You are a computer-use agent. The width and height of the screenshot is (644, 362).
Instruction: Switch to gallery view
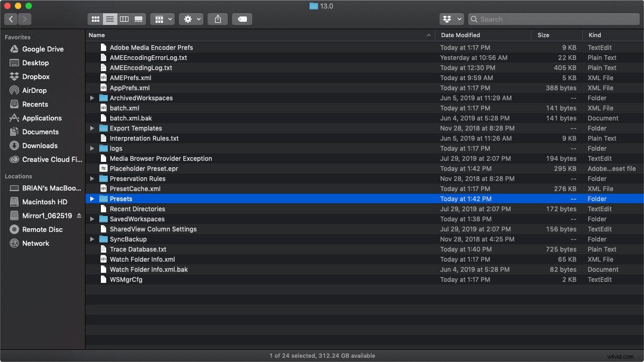(x=138, y=19)
